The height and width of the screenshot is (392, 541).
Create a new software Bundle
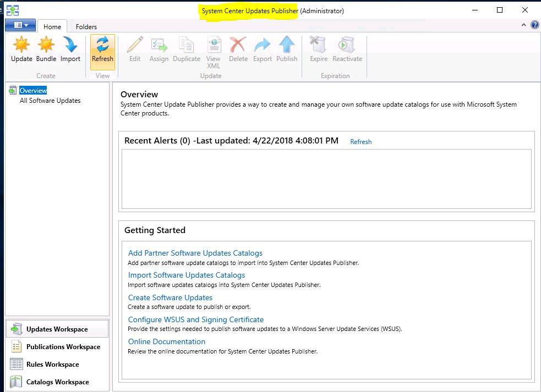pos(46,49)
